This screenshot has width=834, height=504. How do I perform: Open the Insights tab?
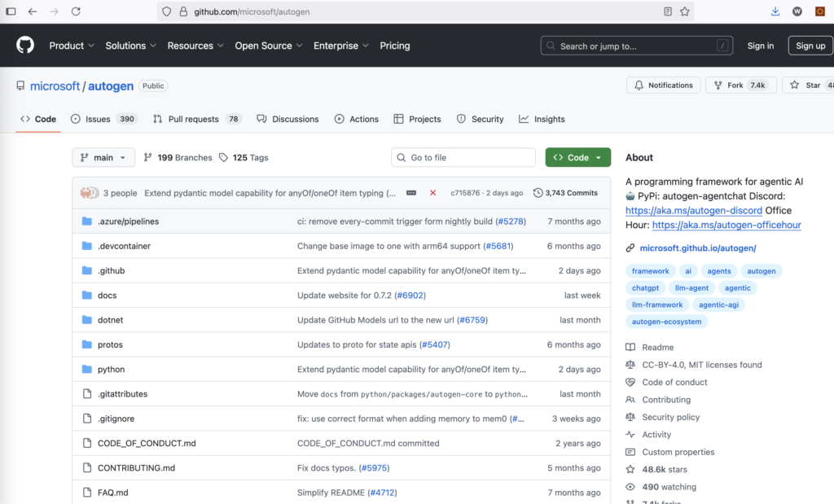pyautogui.click(x=542, y=119)
